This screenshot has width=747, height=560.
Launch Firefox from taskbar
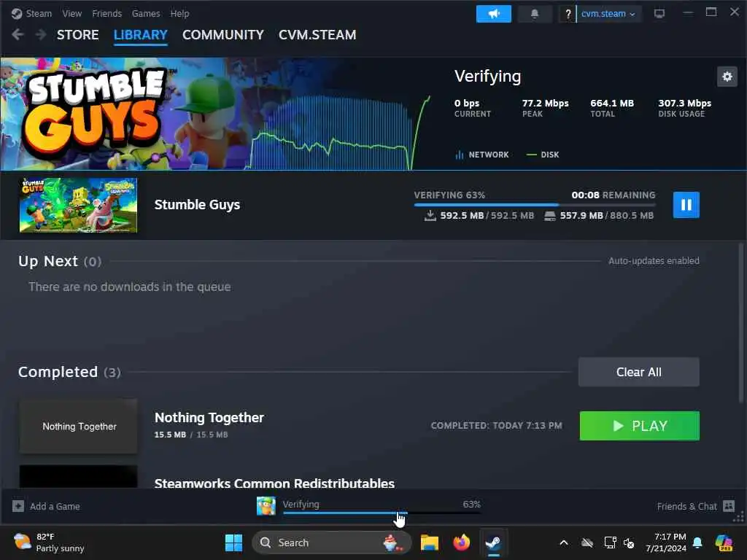point(461,542)
